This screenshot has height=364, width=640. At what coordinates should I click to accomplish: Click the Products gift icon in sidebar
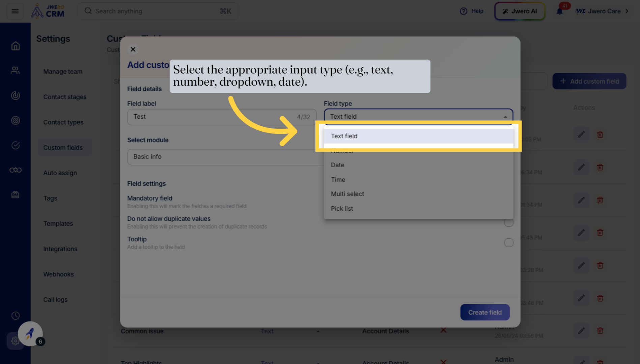[15, 194]
